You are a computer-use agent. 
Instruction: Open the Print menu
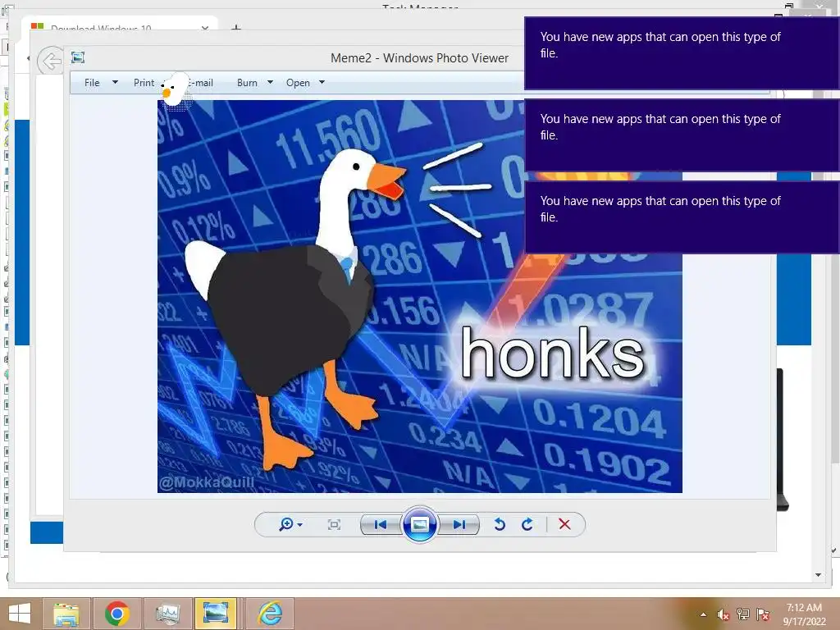(x=144, y=83)
